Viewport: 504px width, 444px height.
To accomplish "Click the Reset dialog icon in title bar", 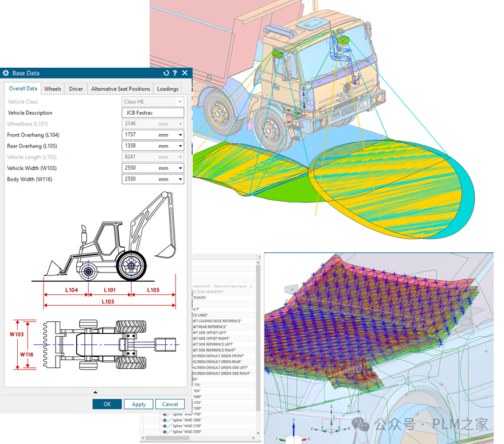I will click(166, 73).
